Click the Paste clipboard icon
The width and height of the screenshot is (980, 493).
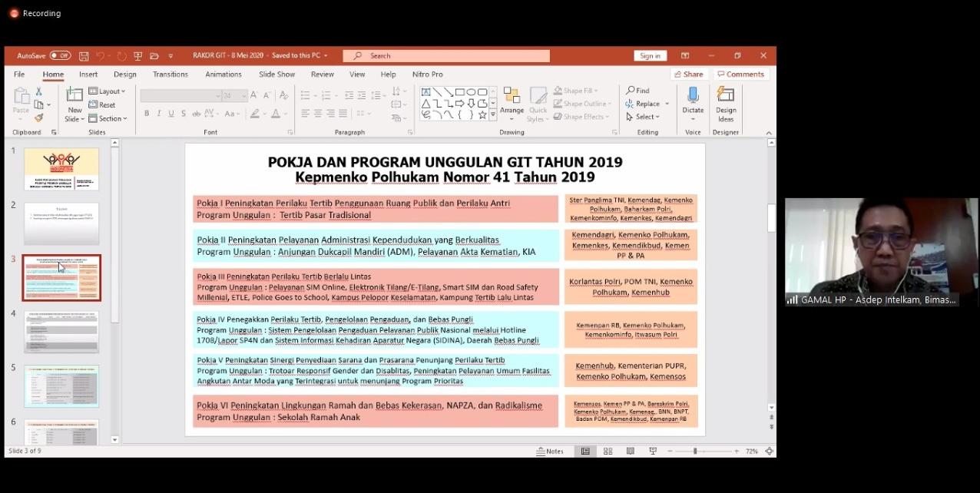pyautogui.click(x=22, y=97)
